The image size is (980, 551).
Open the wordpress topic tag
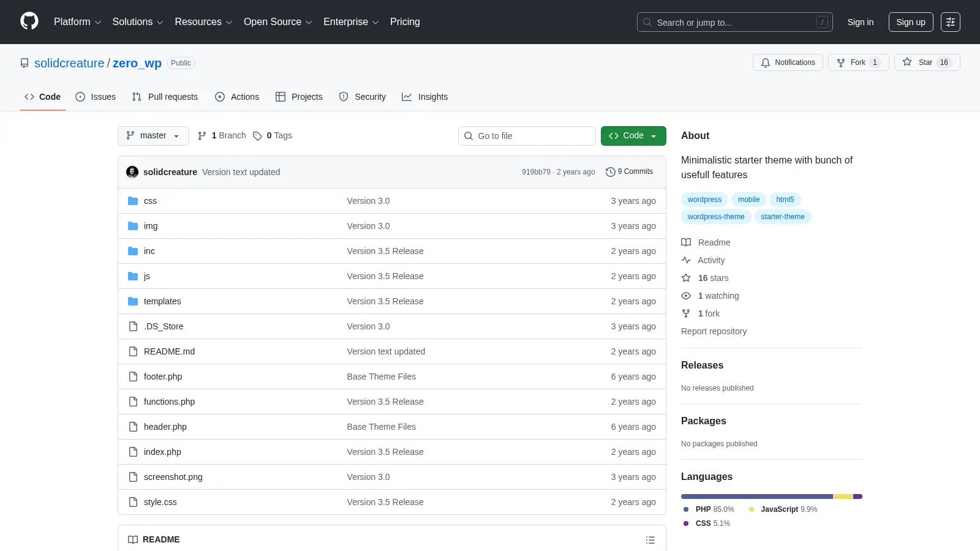[704, 200]
